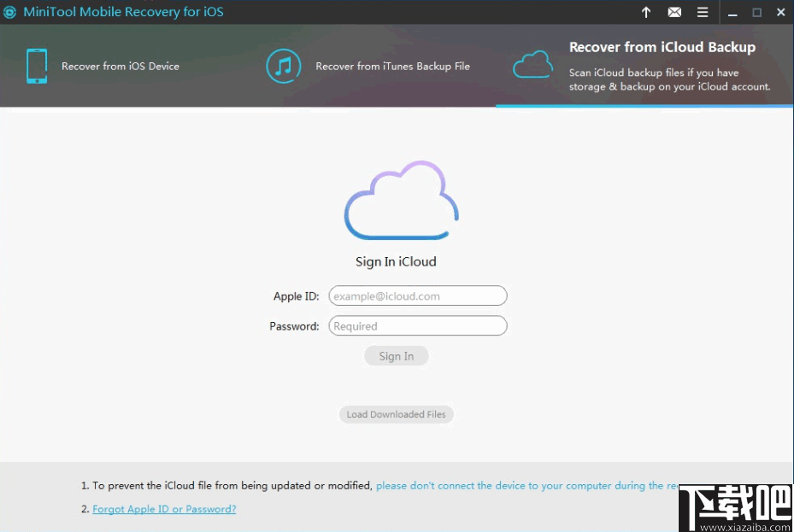The image size is (794, 532).
Task: Open the Forgot Apple ID or Password link
Action: coord(164,509)
